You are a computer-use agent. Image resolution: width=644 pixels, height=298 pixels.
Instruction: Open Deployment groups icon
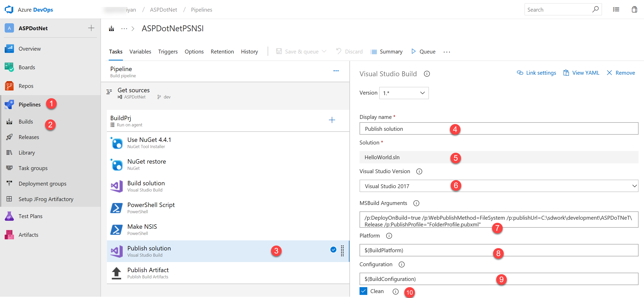[9, 184]
